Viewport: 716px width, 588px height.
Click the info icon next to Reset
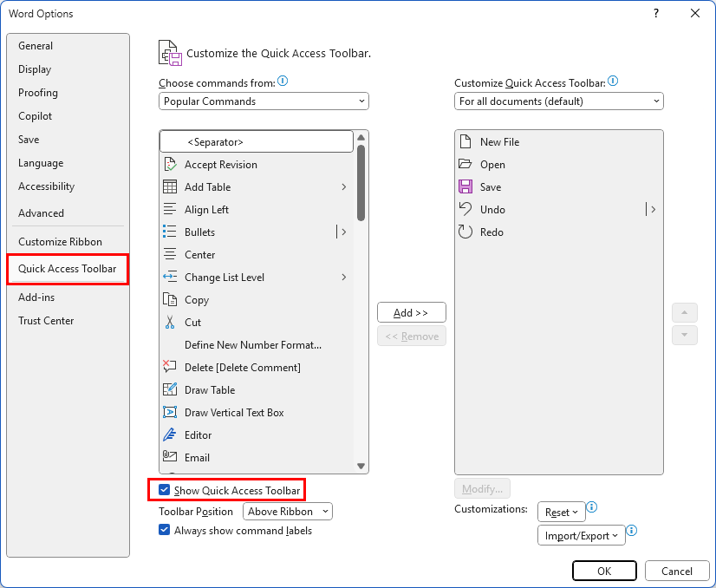click(592, 507)
